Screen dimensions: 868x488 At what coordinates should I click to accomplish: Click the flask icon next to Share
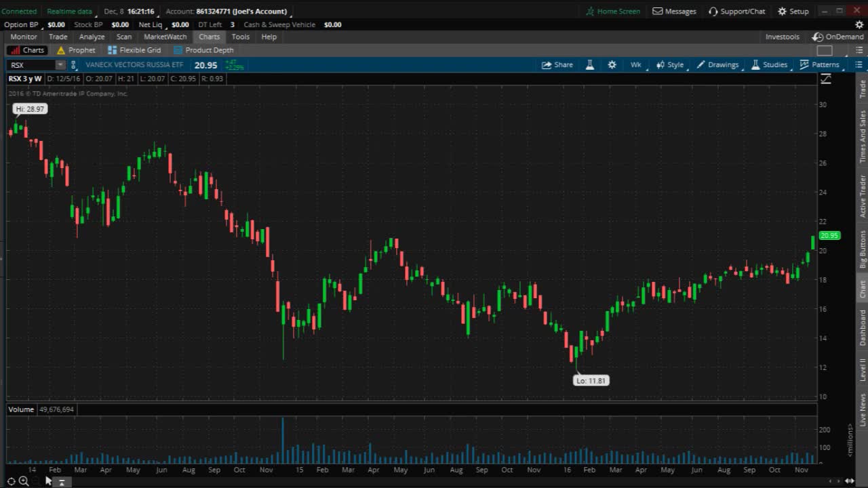tap(590, 64)
